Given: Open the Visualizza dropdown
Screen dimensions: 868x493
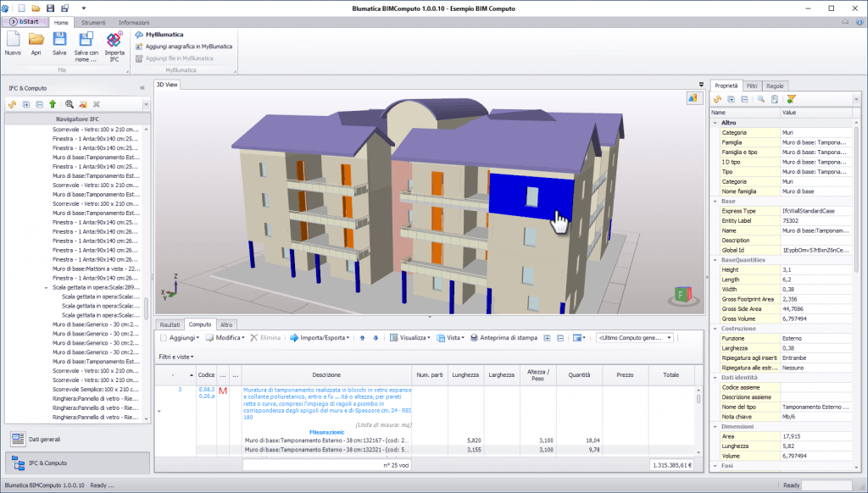Looking at the screenshot, I should click(410, 338).
